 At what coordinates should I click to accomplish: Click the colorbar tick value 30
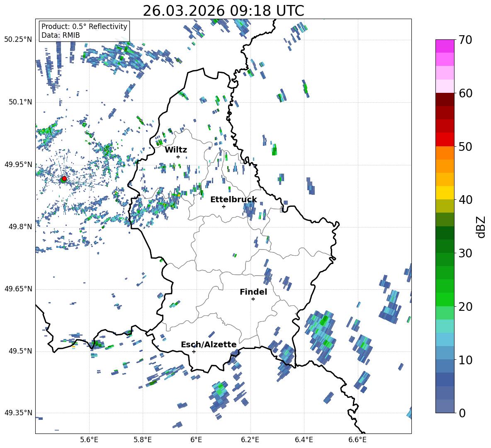pos(465,253)
